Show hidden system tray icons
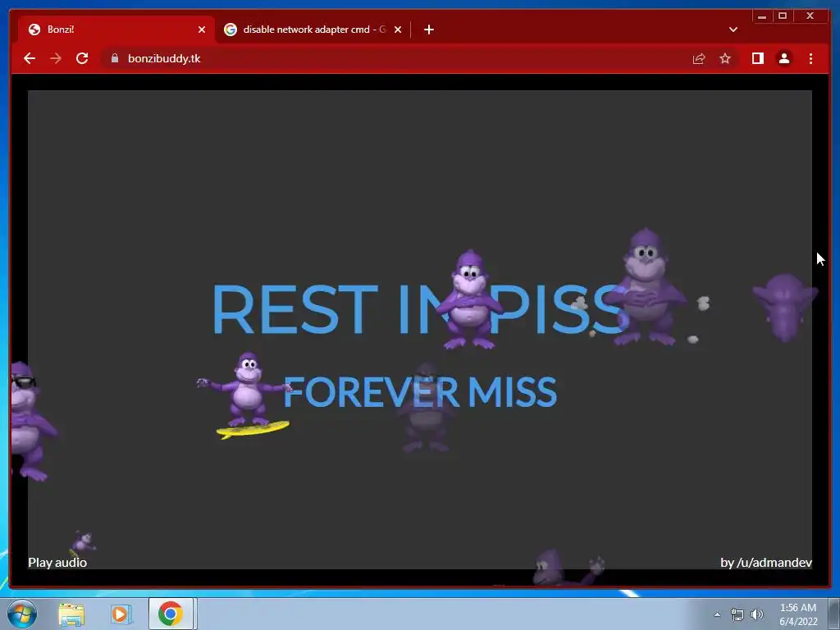This screenshot has height=630, width=840. pyautogui.click(x=717, y=614)
